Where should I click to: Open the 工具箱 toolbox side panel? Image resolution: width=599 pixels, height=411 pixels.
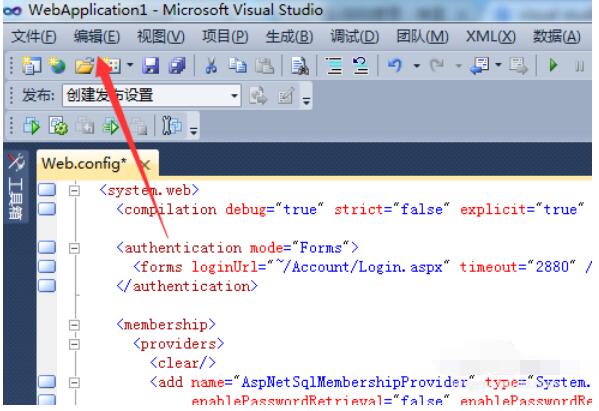point(16,187)
